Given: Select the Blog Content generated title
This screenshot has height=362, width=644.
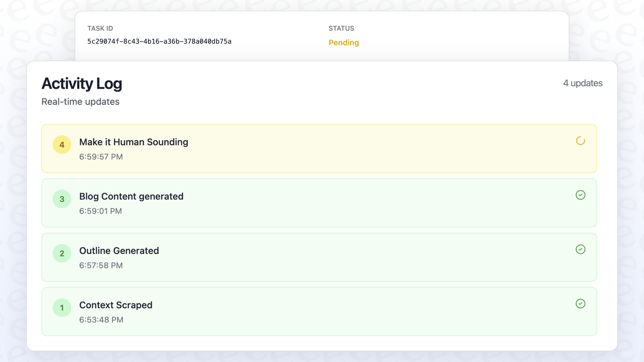Looking at the screenshot, I should click(131, 197).
